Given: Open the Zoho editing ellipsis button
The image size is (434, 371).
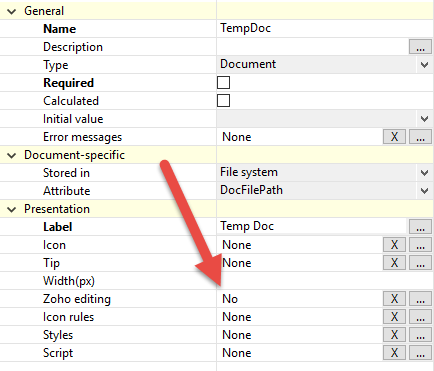Looking at the screenshot, I should click(420, 299).
